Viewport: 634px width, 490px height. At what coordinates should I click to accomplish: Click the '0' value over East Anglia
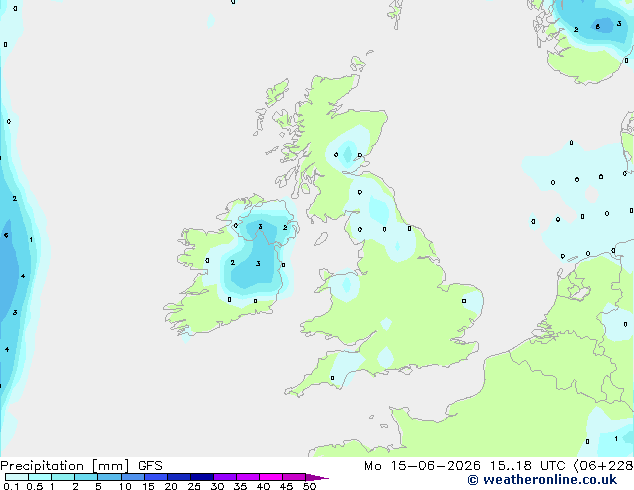tap(464, 301)
